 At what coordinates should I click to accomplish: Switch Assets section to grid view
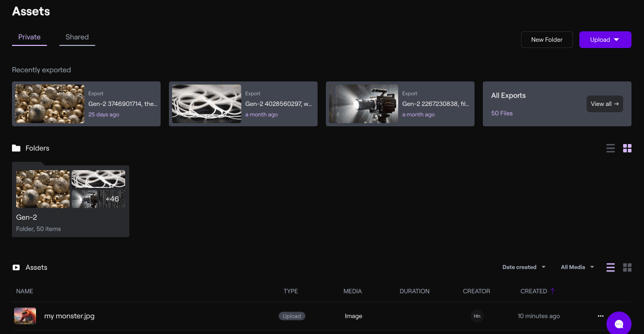[627, 267]
